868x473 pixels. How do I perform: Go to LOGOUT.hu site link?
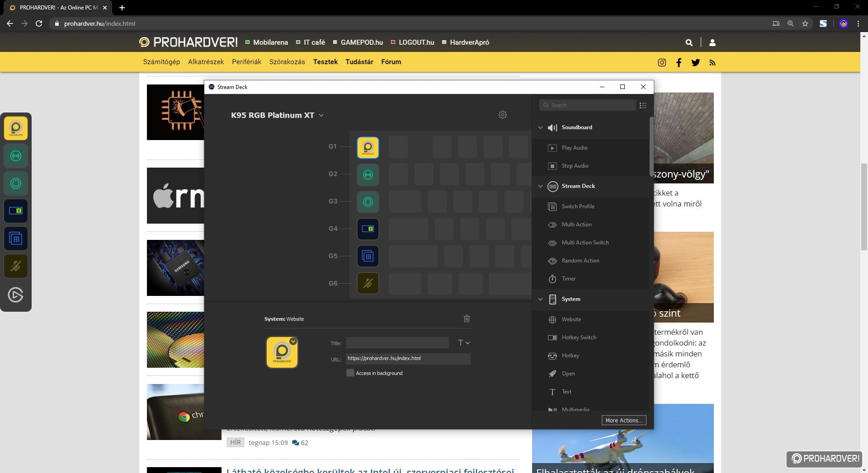pyautogui.click(x=413, y=42)
